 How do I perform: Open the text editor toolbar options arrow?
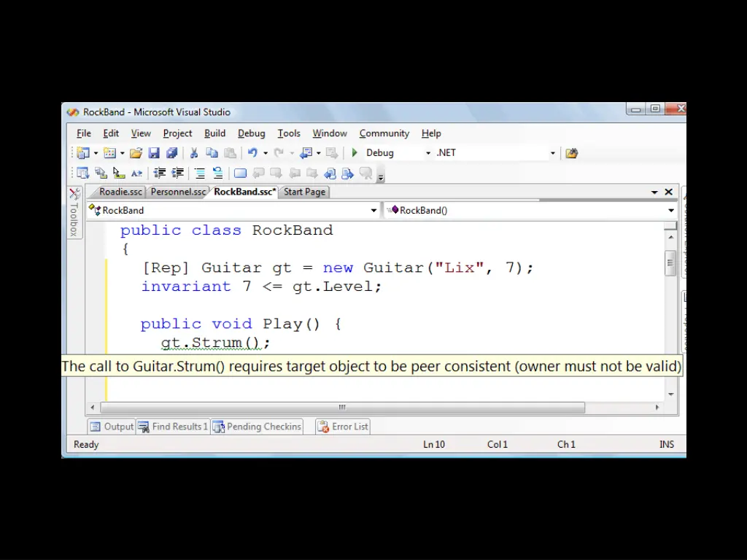click(381, 178)
